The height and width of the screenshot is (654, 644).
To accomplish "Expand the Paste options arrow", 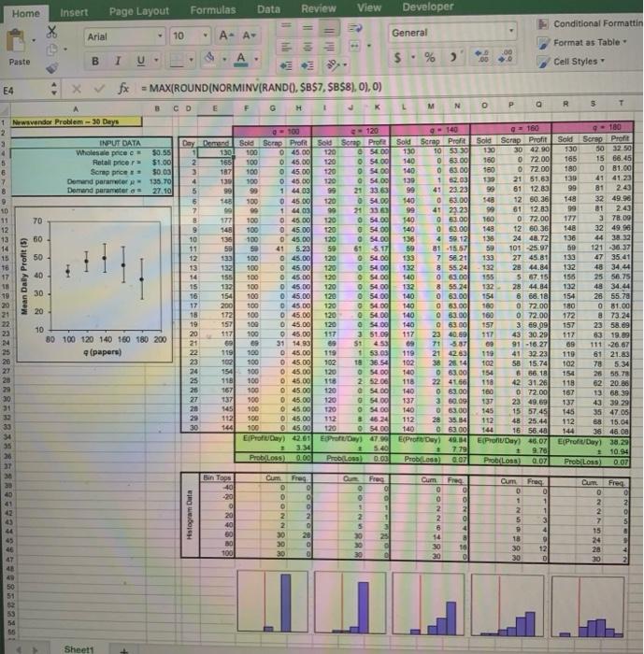I will click(35, 40).
